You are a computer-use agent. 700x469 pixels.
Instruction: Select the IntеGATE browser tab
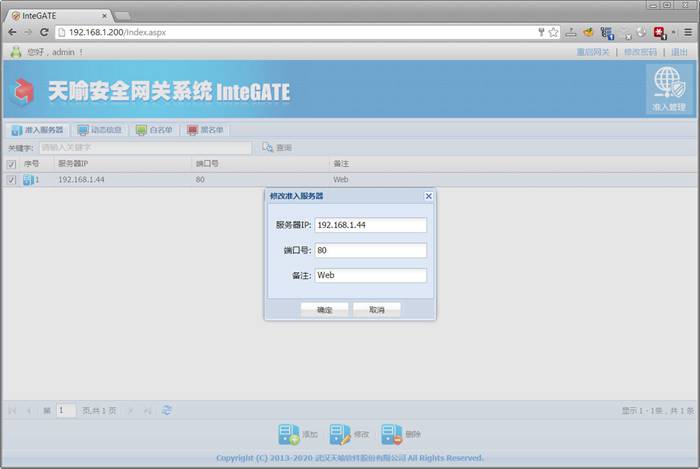57,16
